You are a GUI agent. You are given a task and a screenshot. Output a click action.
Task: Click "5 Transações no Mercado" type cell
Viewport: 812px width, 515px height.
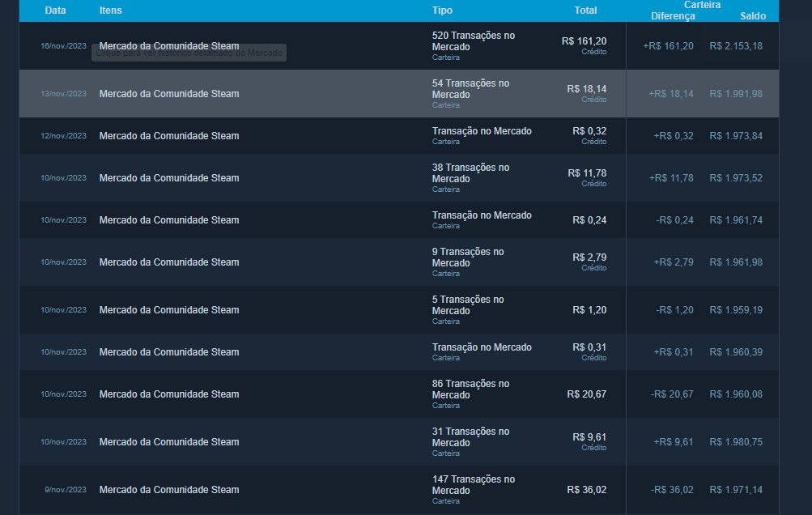[468, 305]
